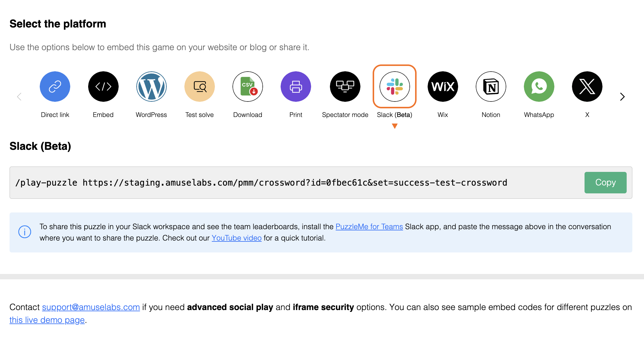The image size is (644, 339).
Task: Click the "Spectator mode" label text
Action: point(345,115)
